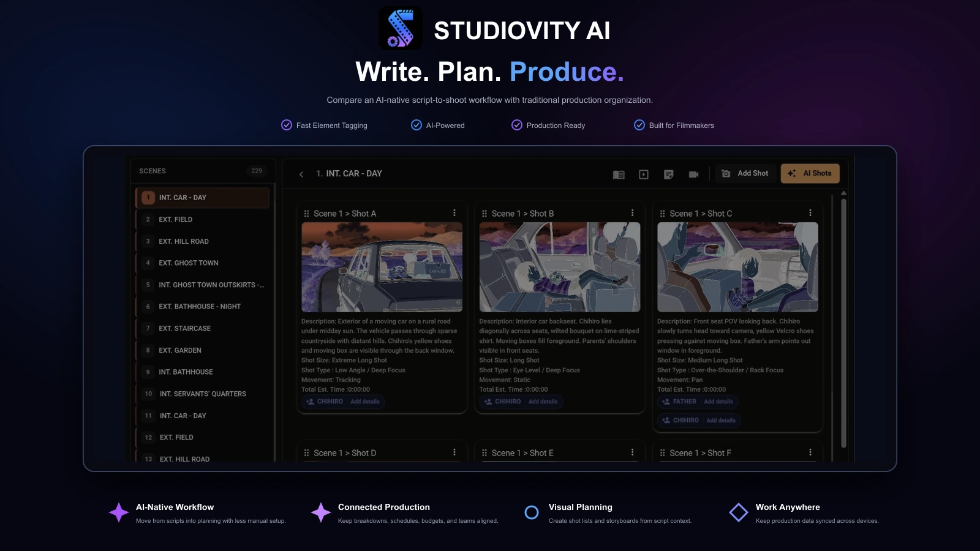This screenshot has height=551, width=980.
Task: Click the scrollbar up arrow in shots panel
Action: 843,193
